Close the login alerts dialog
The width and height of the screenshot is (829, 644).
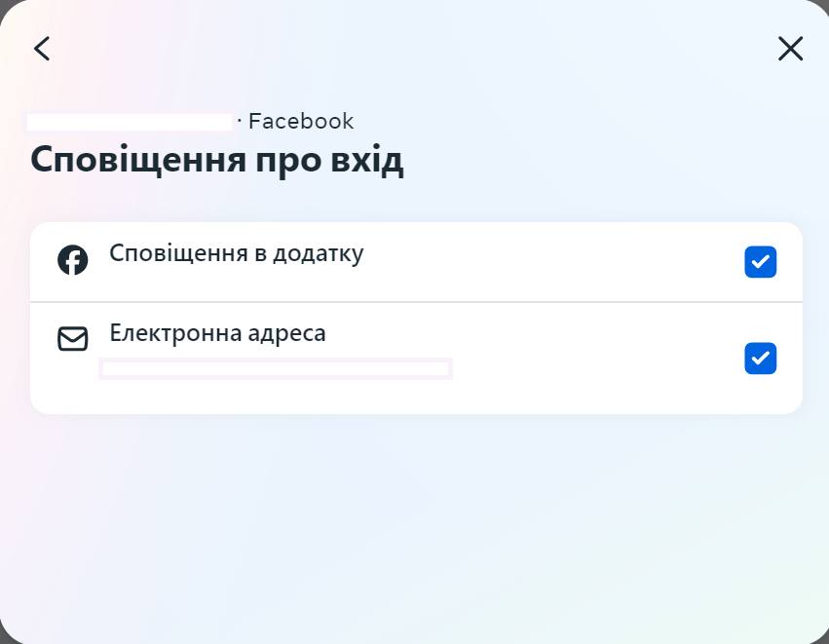790,49
